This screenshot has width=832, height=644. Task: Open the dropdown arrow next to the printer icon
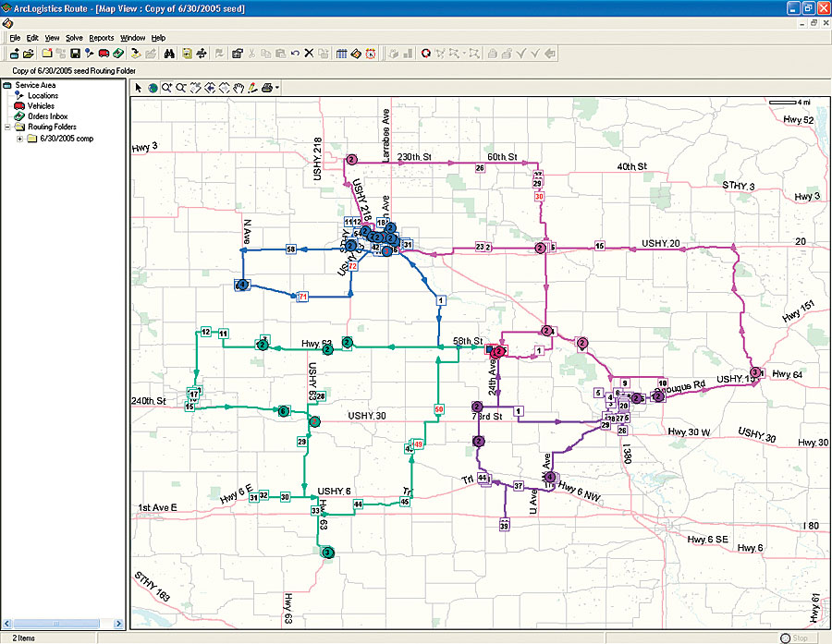click(x=277, y=88)
